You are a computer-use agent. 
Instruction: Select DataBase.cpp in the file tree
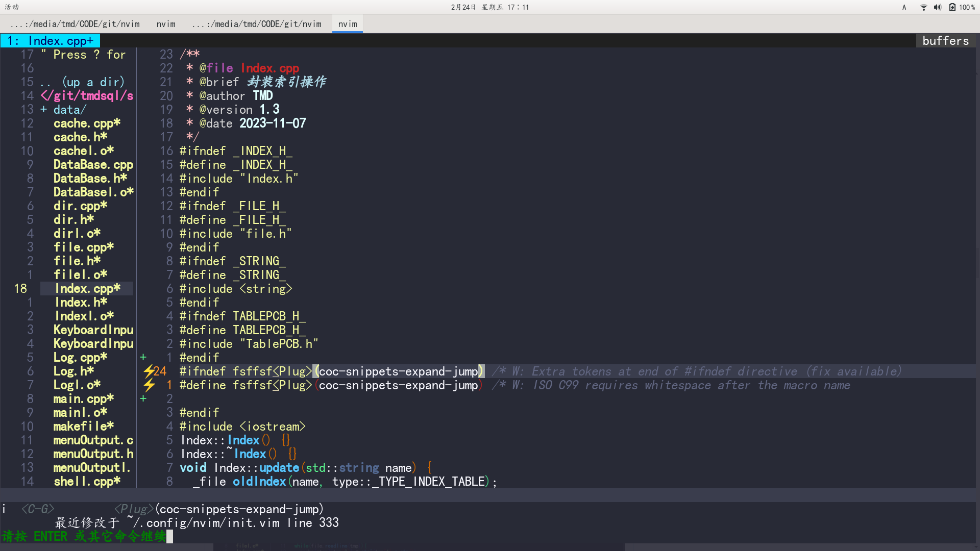(x=93, y=164)
